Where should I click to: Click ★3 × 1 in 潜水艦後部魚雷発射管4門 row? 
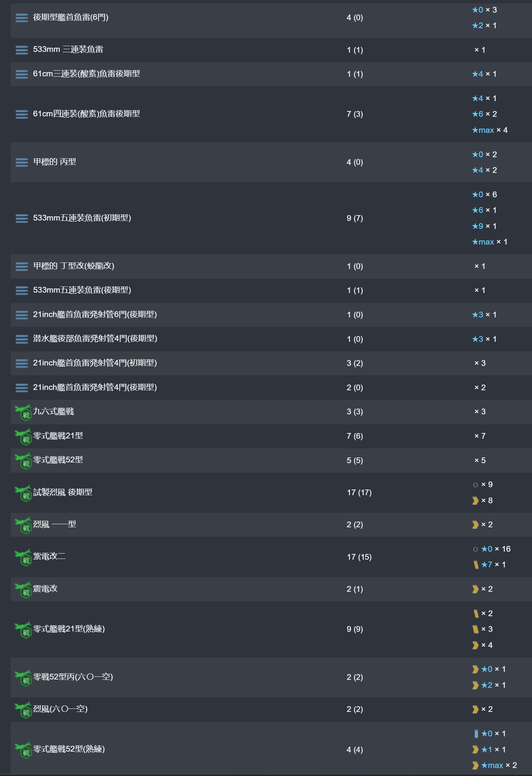click(x=484, y=339)
